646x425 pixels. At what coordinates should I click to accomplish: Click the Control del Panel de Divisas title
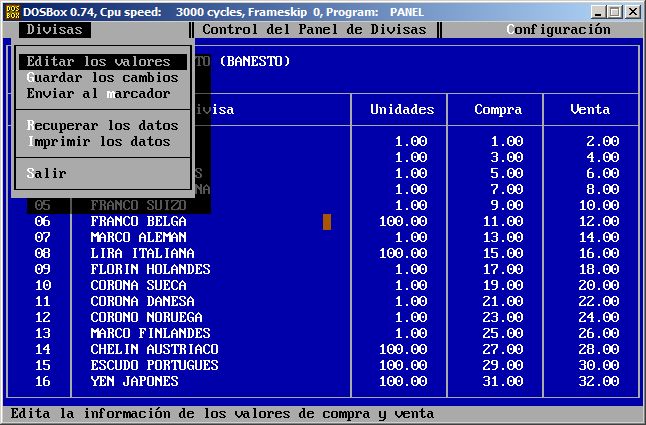coord(314,30)
